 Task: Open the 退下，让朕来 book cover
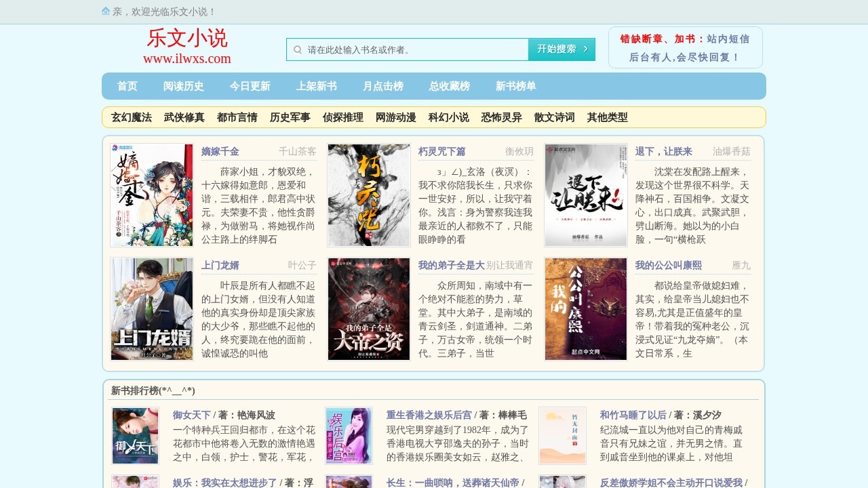pyautogui.click(x=586, y=195)
